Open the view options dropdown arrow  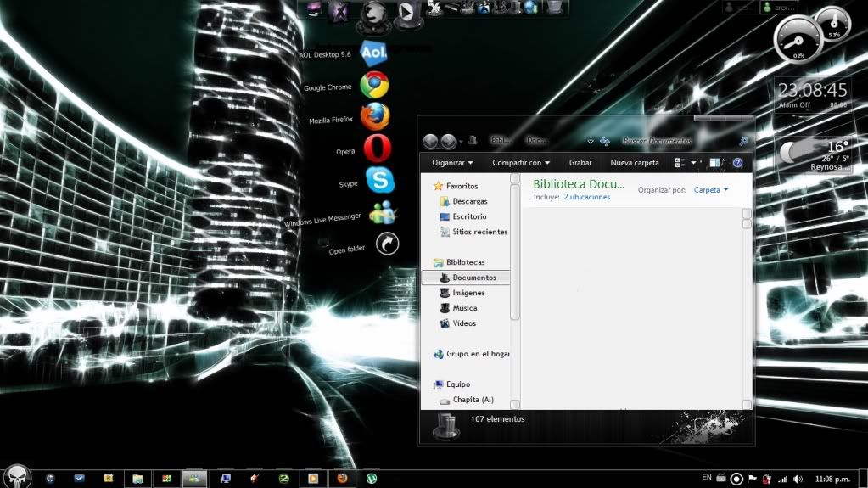pos(693,163)
